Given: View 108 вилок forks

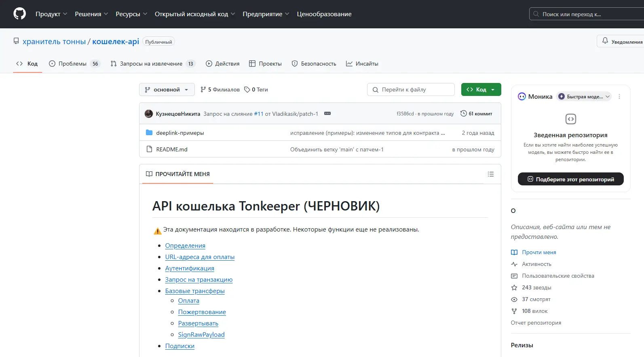Looking at the screenshot, I should coord(530,311).
